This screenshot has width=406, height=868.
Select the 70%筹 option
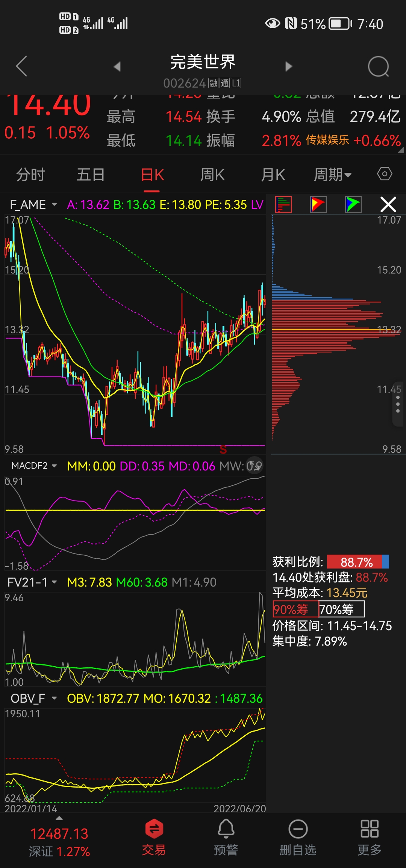[341, 609]
